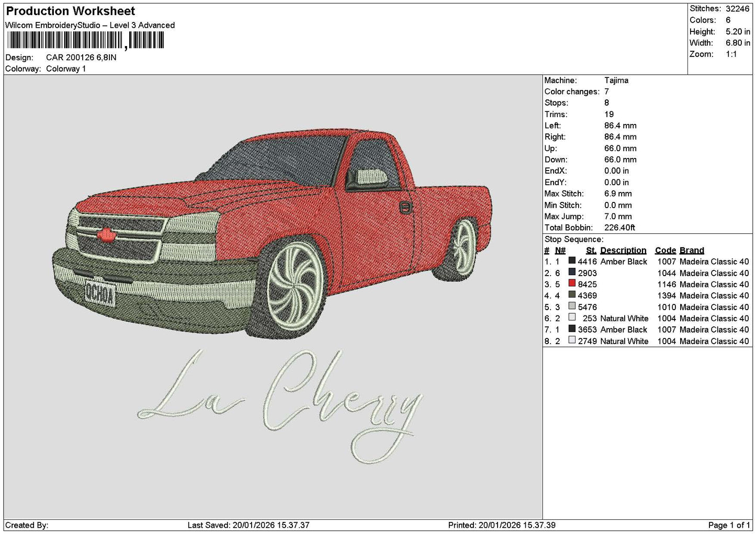The image size is (756, 534).
Task: Click the Width value '6.80 in'
Action: (738, 43)
